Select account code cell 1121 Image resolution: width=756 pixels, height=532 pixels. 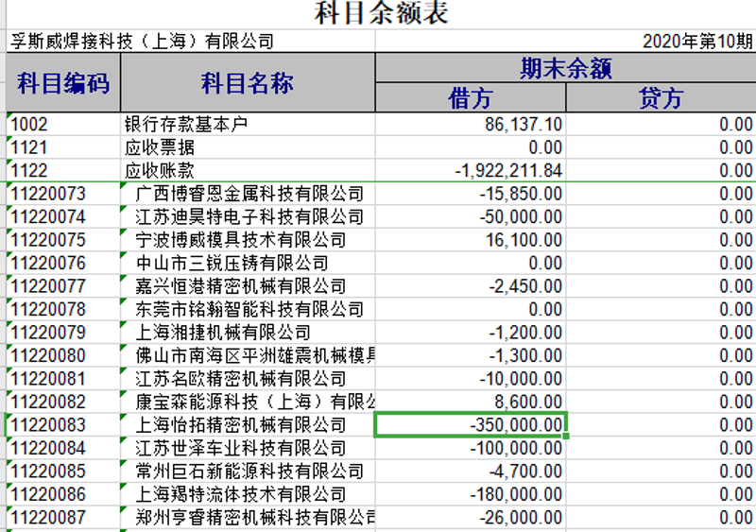[63, 147]
